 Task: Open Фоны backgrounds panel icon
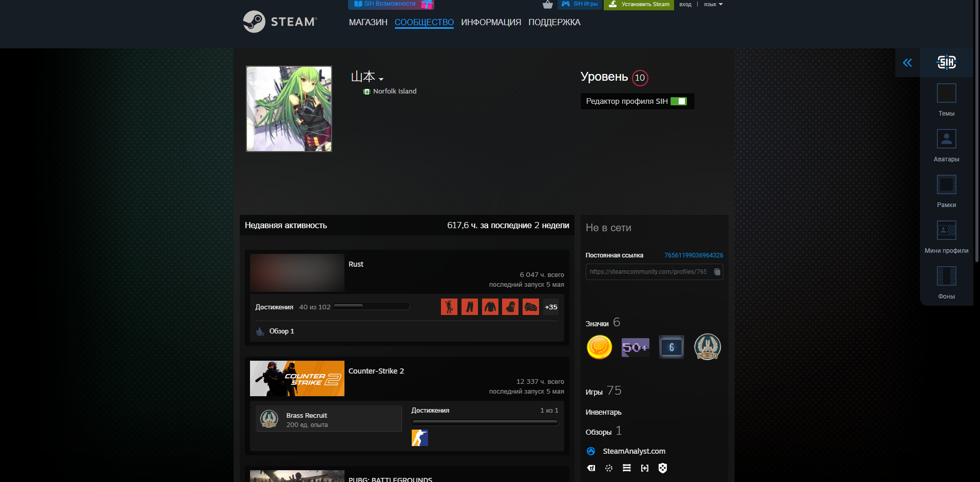click(x=947, y=276)
